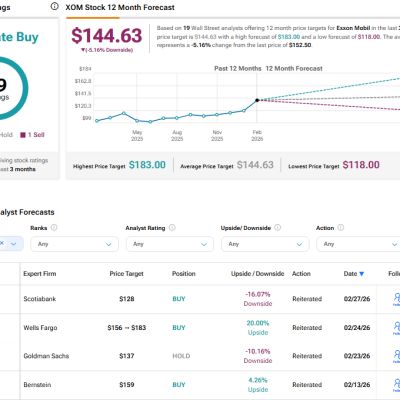The width and height of the screenshot is (400, 400).
Task: Sort by Expert Firm column header
Action: tap(40, 274)
